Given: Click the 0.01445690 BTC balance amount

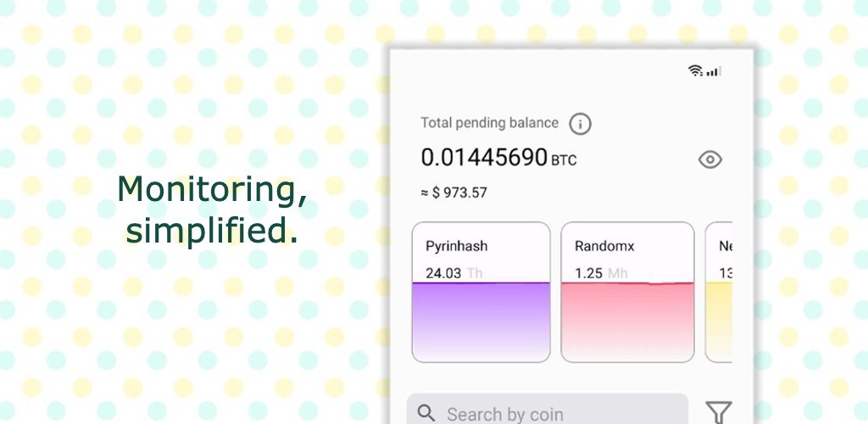Looking at the screenshot, I should point(498,158).
